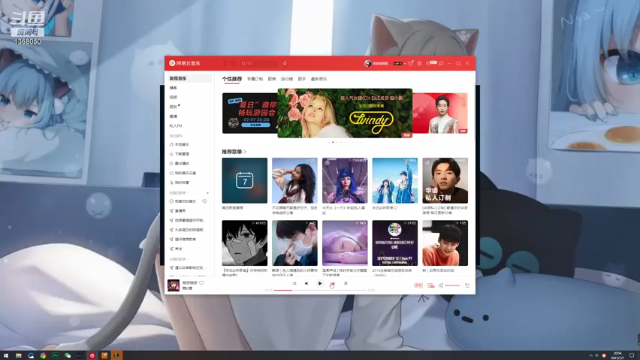Image resolution: width=640 pixels, height=360 pixels.
Task: Click the username next to avatar
Action: coord(380,63)
